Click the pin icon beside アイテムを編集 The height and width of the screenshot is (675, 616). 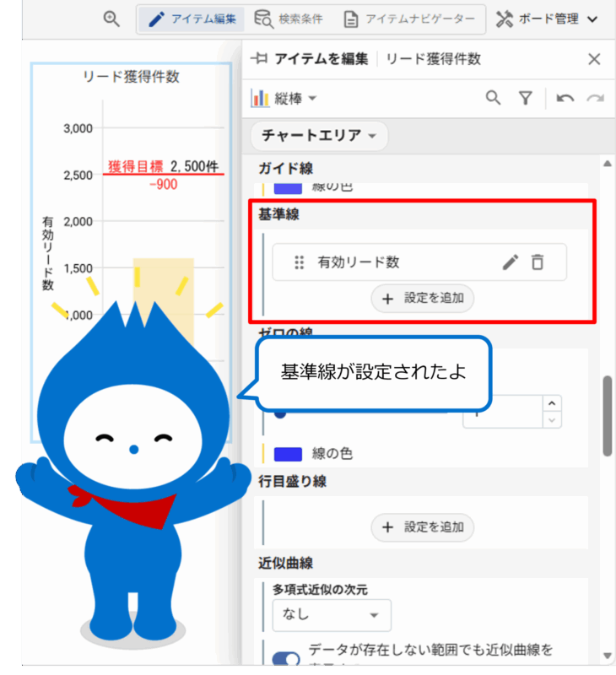[x=260, y=58]
